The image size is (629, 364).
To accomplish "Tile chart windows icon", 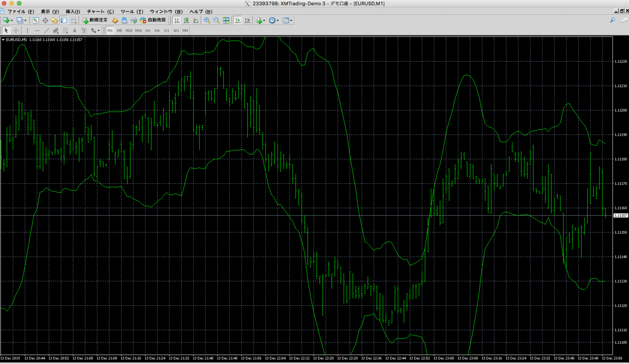I will coord(226,20).
